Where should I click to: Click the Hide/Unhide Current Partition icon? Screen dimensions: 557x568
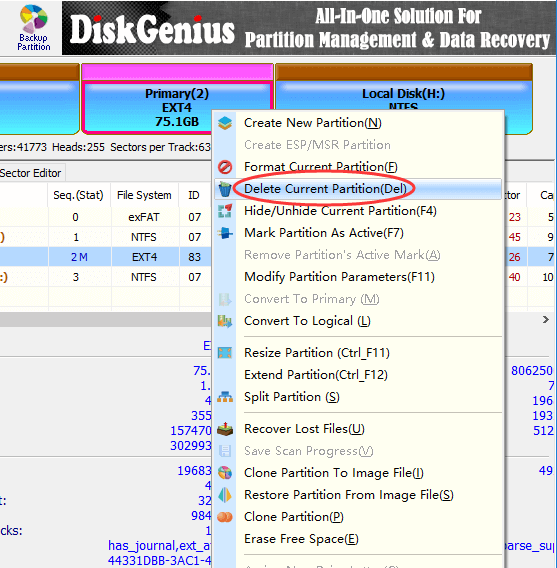(x=225, y=211)
